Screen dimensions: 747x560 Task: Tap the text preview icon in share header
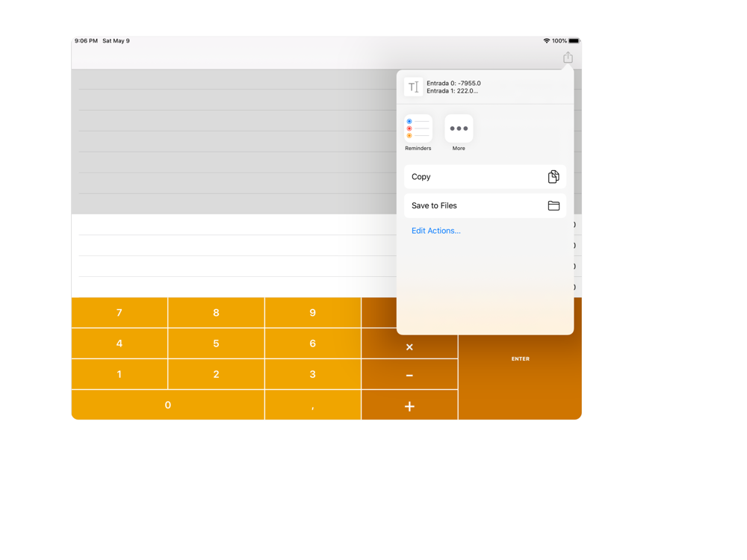pos(414,87)
